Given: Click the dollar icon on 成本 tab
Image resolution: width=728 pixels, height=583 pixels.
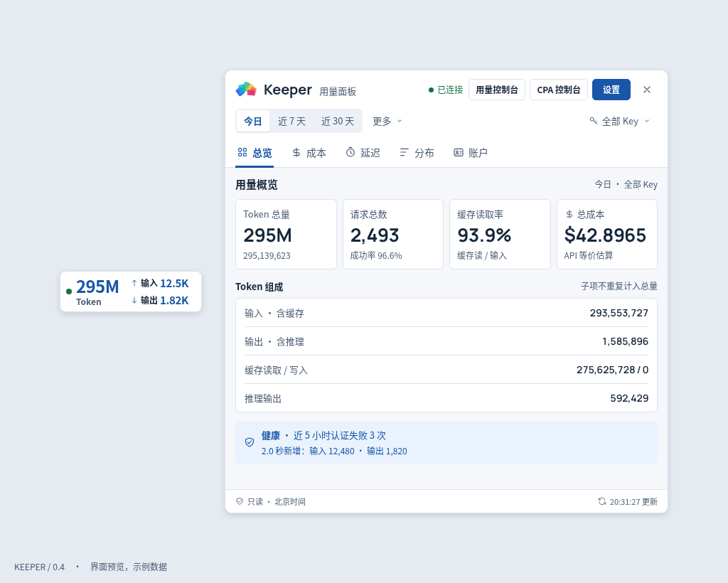Looking at the screenshot, I should (296, 152).
